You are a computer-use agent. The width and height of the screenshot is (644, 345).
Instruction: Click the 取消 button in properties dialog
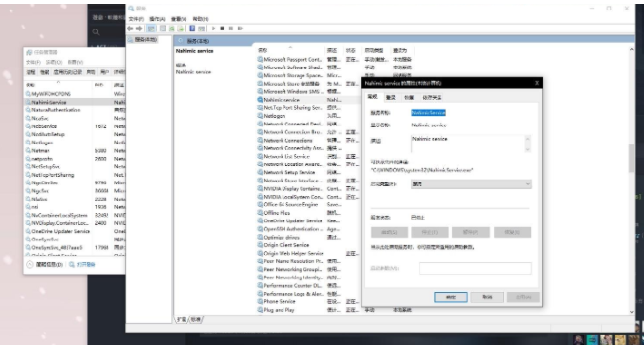[x=487, y=297]
